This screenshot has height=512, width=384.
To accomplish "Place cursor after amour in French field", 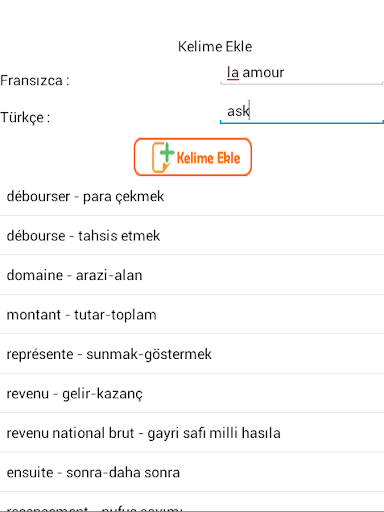I will click(285, 72).
